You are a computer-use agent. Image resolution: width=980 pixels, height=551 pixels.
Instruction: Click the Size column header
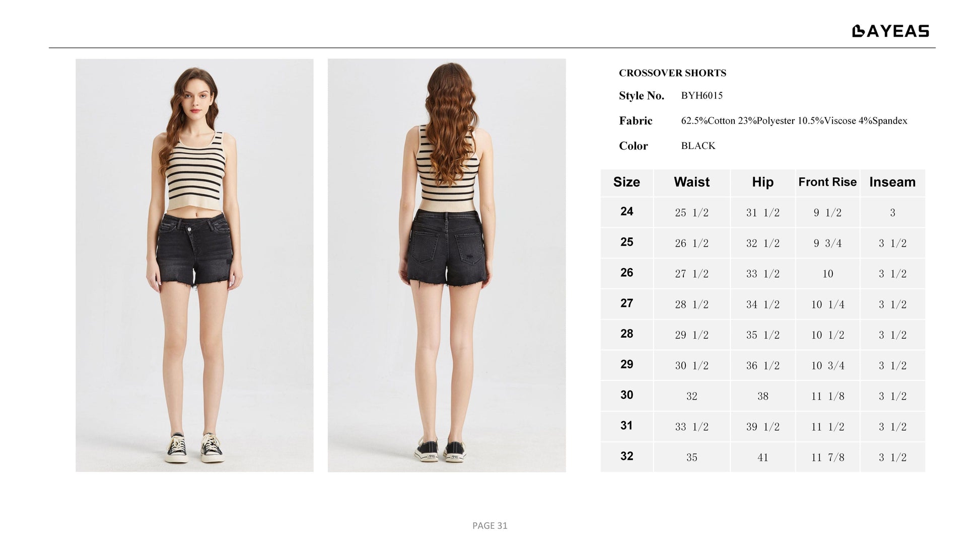tap(626, 182)
